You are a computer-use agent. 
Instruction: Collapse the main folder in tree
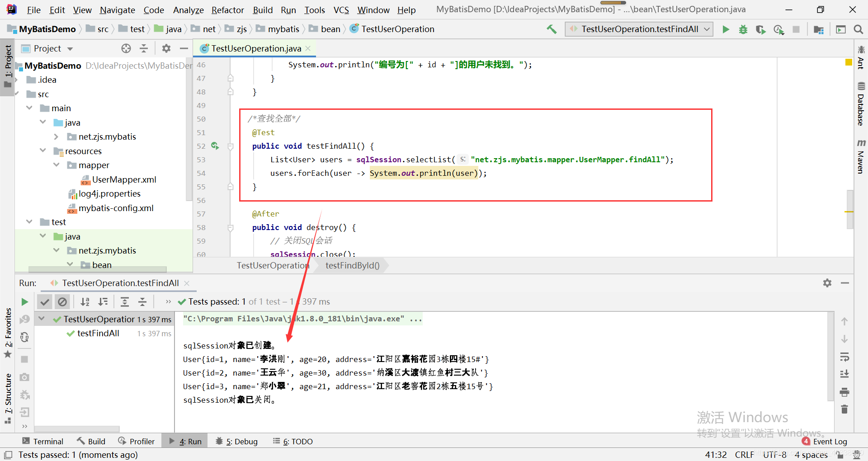tap(29, 108)
